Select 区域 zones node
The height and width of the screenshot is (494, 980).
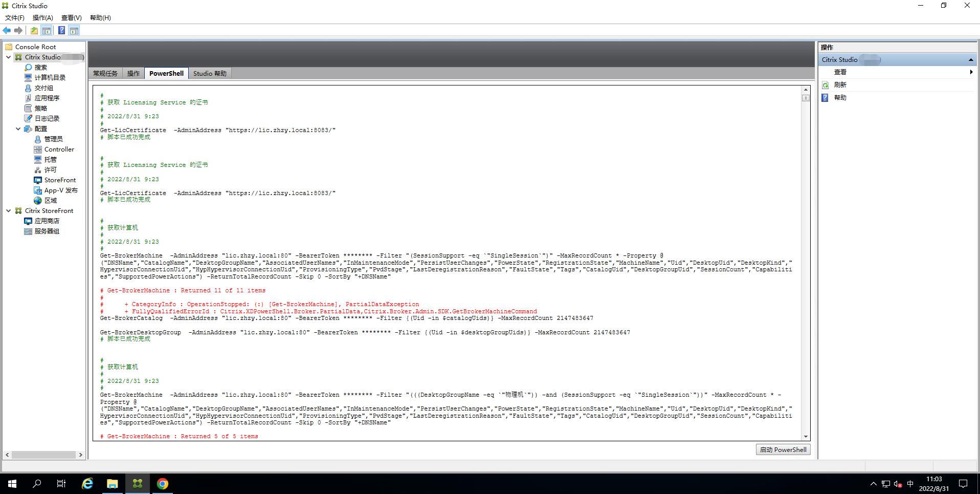(50, 200)
